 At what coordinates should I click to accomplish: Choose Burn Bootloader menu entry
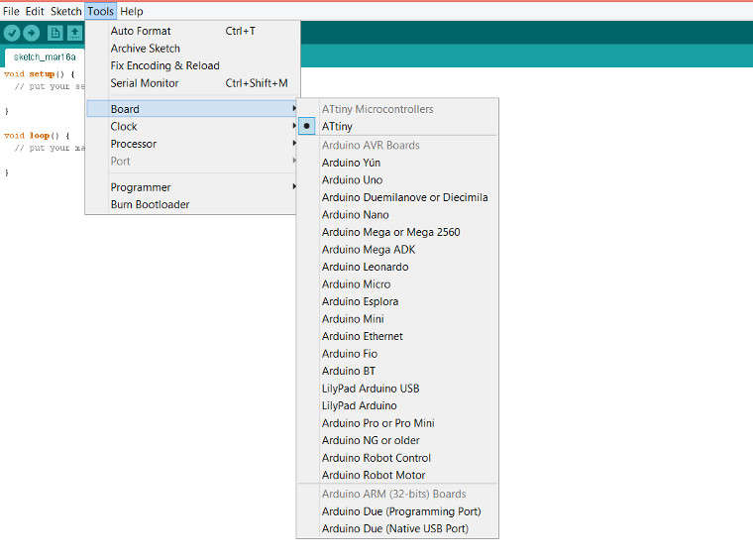point(191,204)
